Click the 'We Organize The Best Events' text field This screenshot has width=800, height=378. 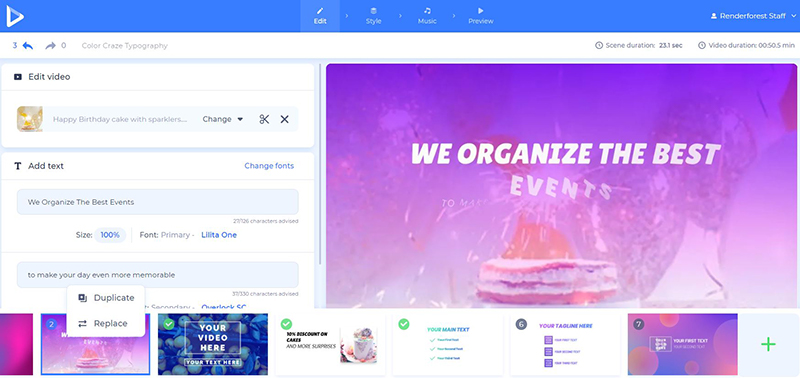pyautogui.click(x=158, y=202)
